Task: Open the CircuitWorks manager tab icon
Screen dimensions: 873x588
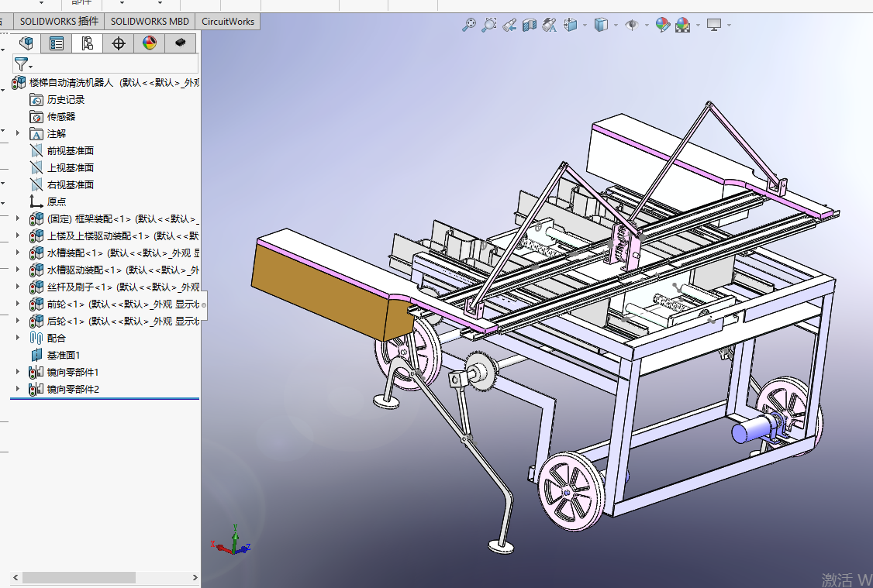Action: coord(181,43)
